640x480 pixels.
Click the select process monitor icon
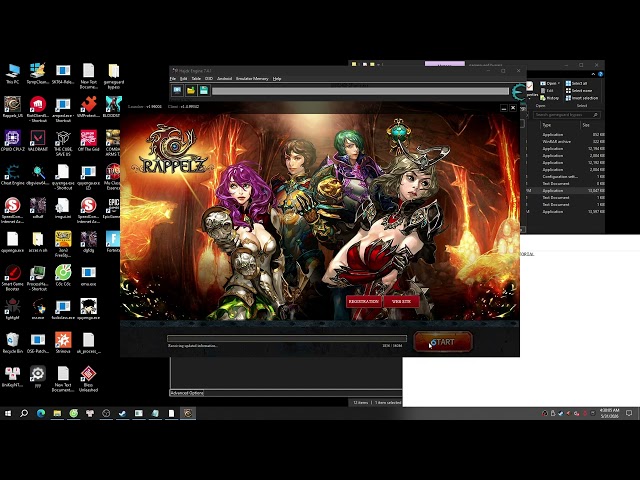[x=177, y=90]
